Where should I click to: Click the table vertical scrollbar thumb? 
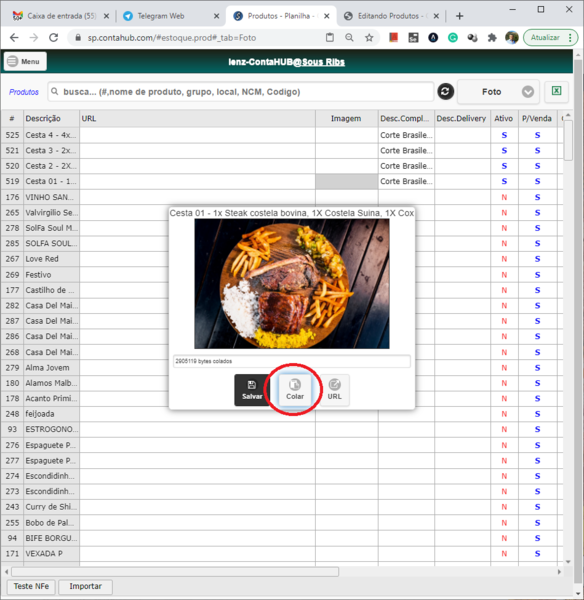[x=568, y=140]
